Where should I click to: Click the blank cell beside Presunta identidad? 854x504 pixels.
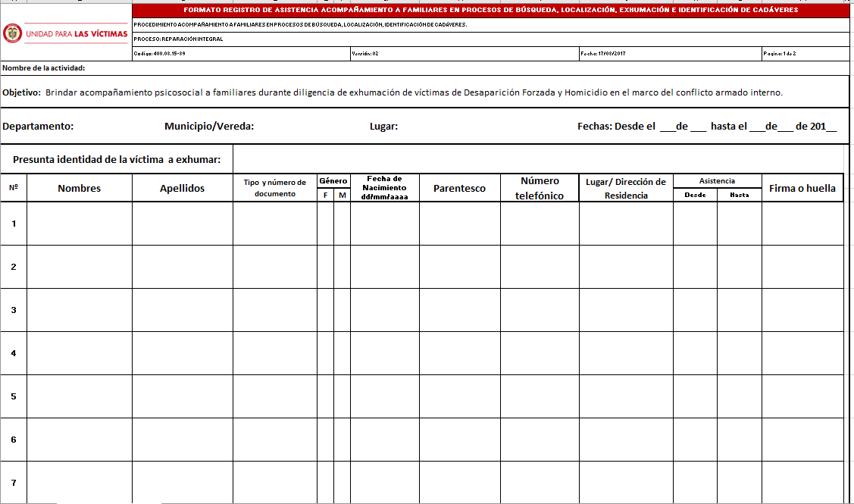tap(536, 159)
